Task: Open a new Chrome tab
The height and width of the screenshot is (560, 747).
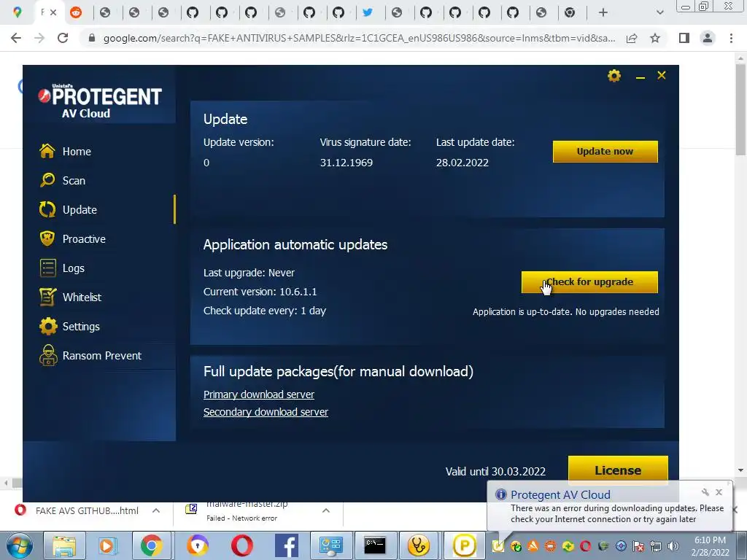Action: tap(603, 12)
